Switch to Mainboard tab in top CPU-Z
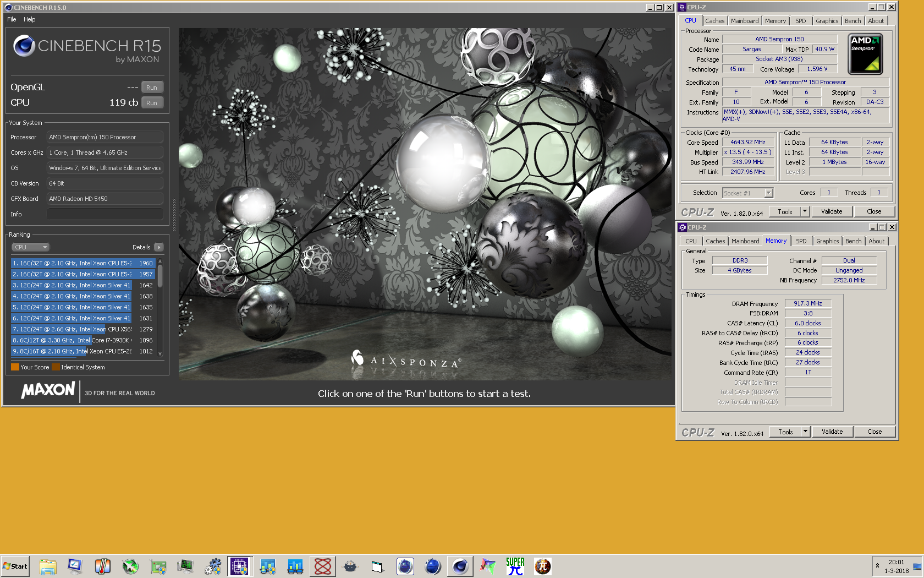This screenshot has height=578, width=924. tap(745, 21)
